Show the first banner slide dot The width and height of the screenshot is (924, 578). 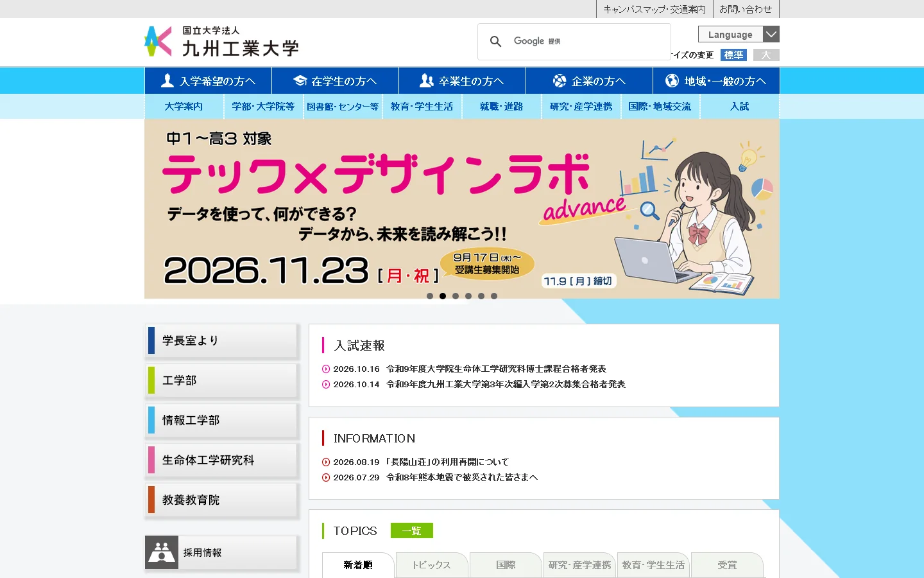click(x=430, y=296)
